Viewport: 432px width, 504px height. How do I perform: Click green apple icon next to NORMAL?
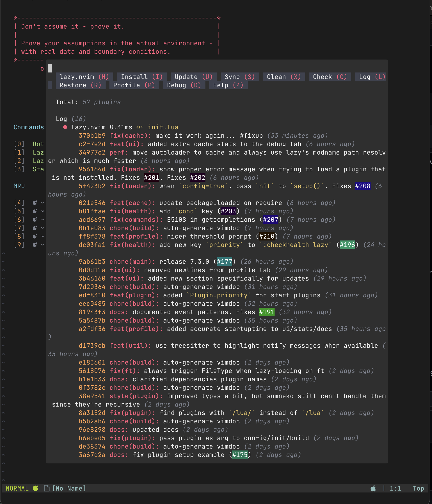point(36,488)
